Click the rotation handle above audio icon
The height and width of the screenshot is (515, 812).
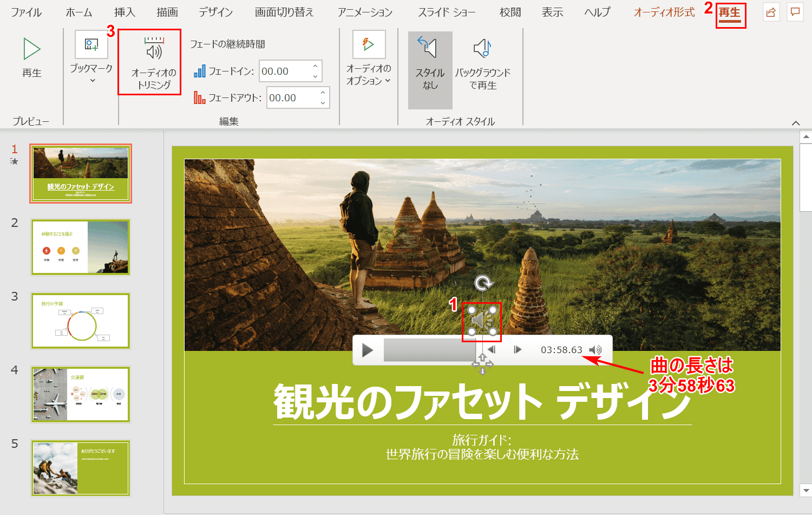point(483,283)
